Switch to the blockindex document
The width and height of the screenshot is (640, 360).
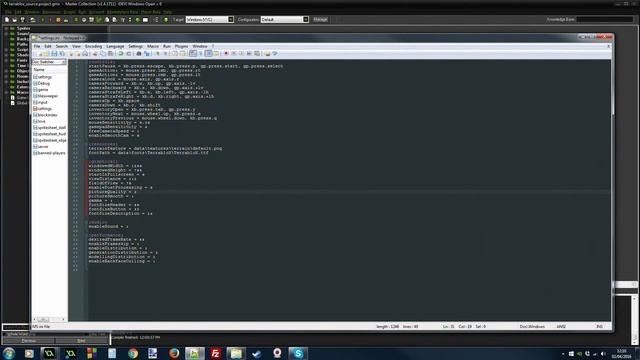(x=47, y=115)
